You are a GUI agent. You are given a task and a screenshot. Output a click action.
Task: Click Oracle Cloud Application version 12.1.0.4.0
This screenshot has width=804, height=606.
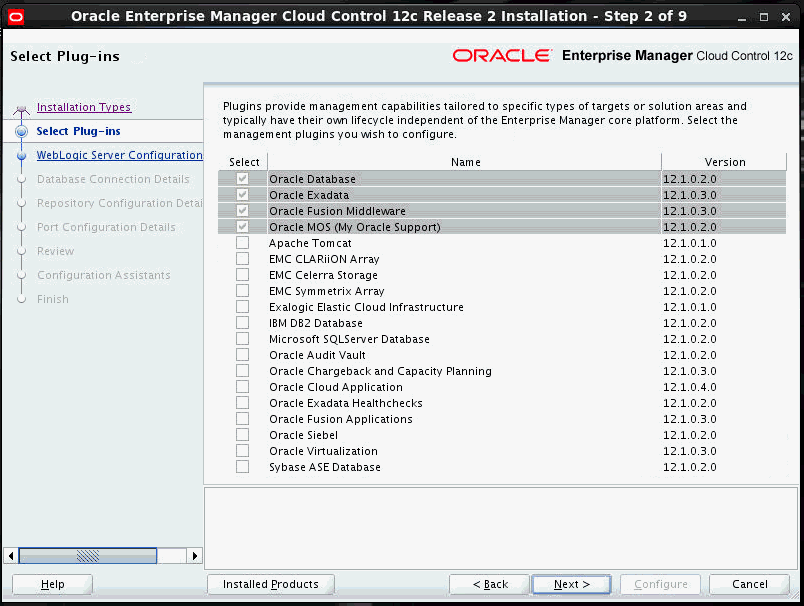click(x=689, y=387)
